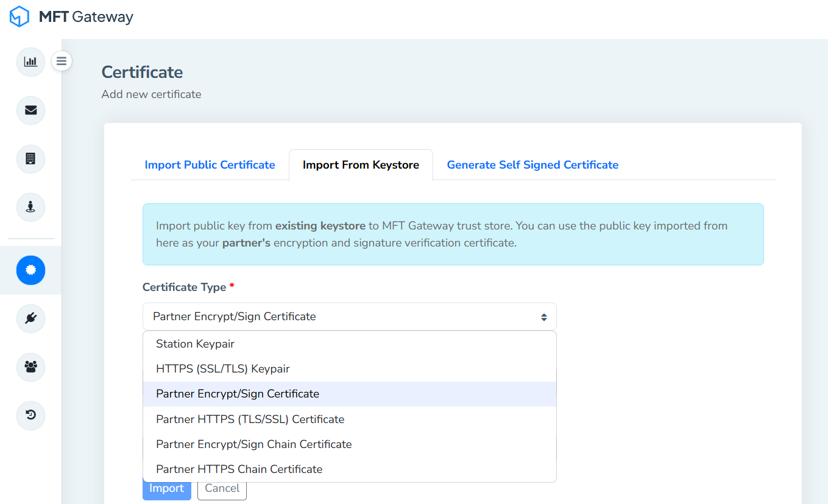This screenshot has height=504, width=828.
Task: Click the MFT Gateway logo
Action: coord(71,17)
